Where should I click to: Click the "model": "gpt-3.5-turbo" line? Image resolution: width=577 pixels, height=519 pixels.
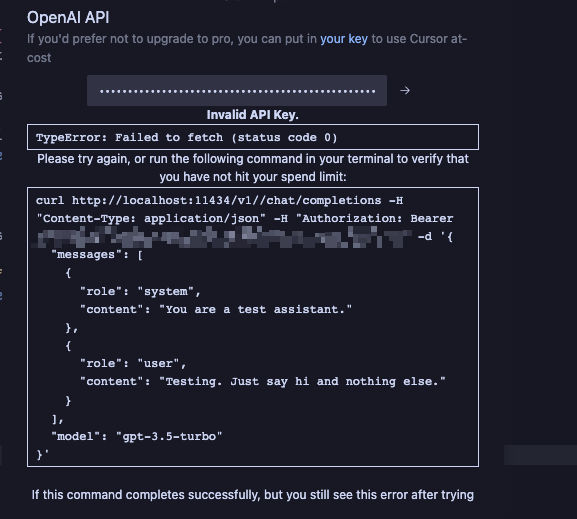click(137, 437)
